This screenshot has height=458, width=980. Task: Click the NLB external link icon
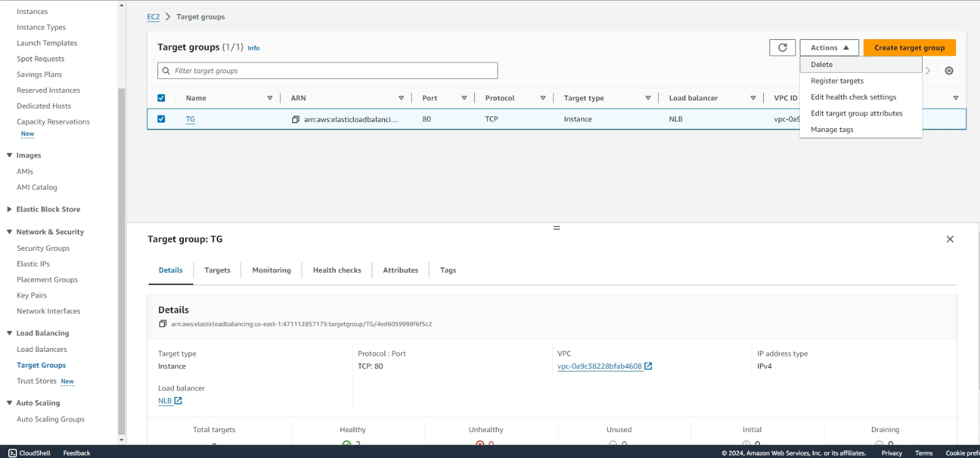point(178,401)
